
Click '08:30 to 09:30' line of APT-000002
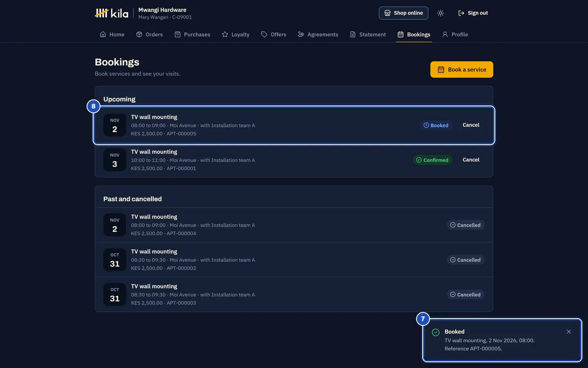pos(193,260)
